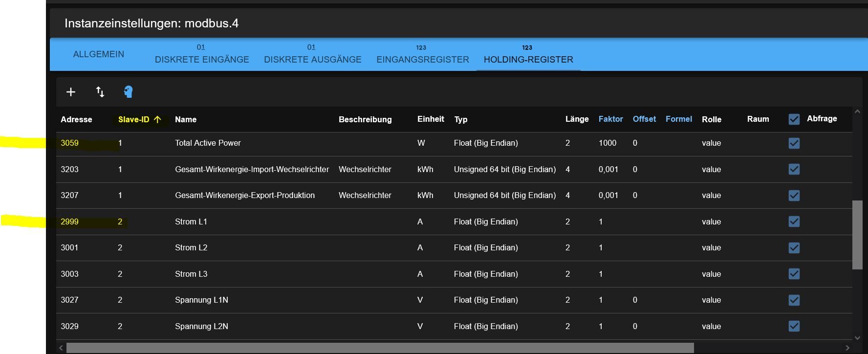Edit address cell 2999
868x354 pixels.
coord(69,221)
